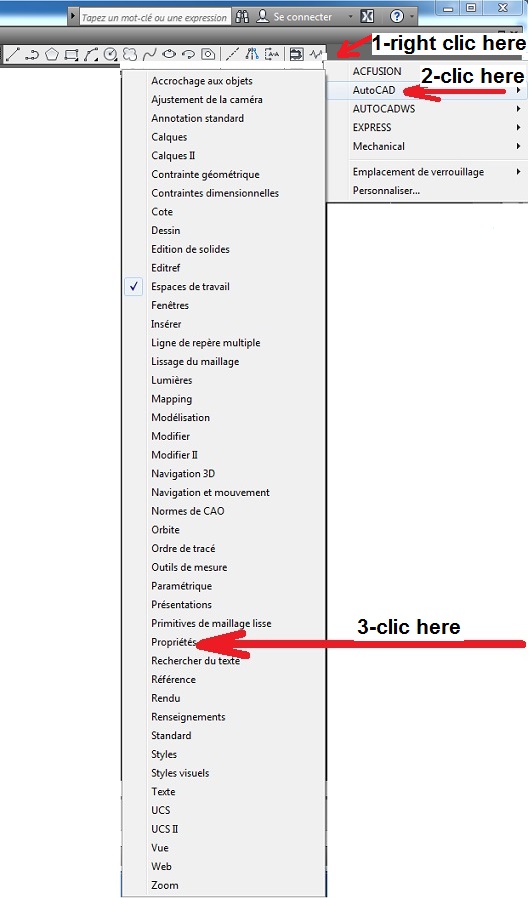529x898 pixels.
Task: Select the Rectangle tool icon
Action: [71, 55]
